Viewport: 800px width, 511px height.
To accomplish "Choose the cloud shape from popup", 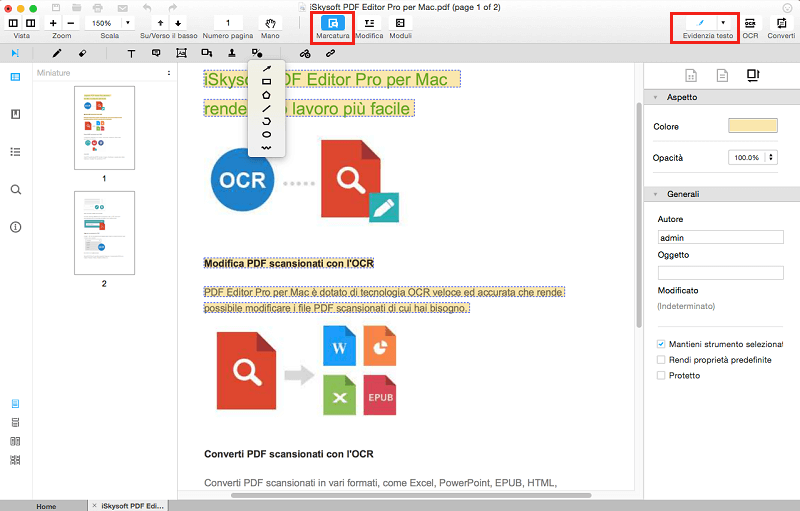I will [266, 121].
